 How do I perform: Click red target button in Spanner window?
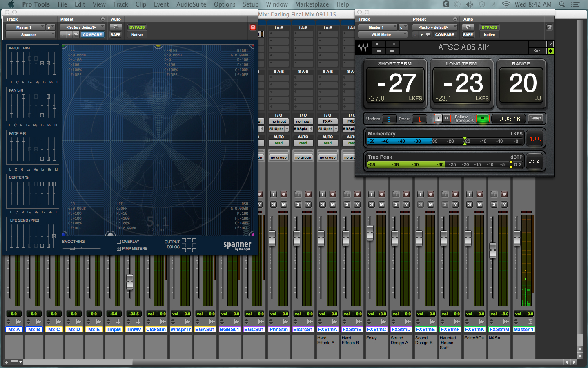tap(253, 27)
